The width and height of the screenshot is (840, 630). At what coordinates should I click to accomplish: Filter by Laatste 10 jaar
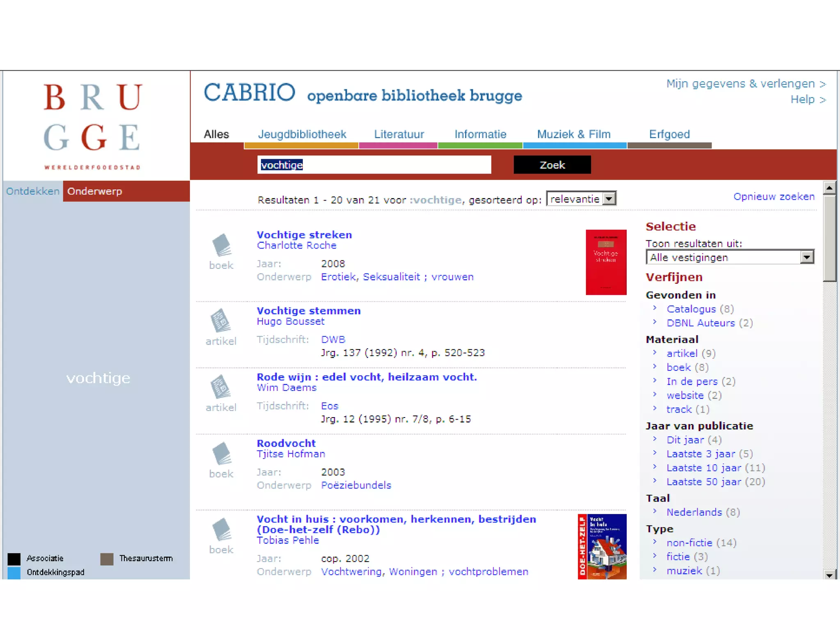point(703,468)
